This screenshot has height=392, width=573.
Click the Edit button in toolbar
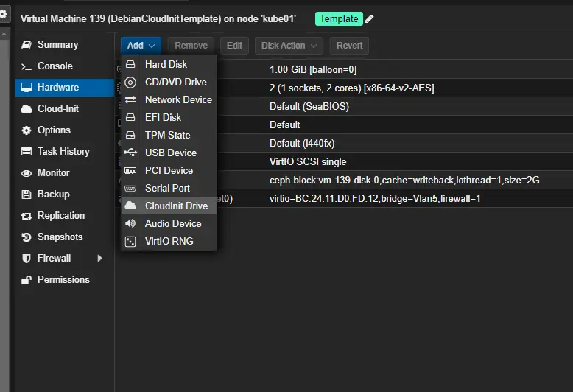[x=234, y=46]
